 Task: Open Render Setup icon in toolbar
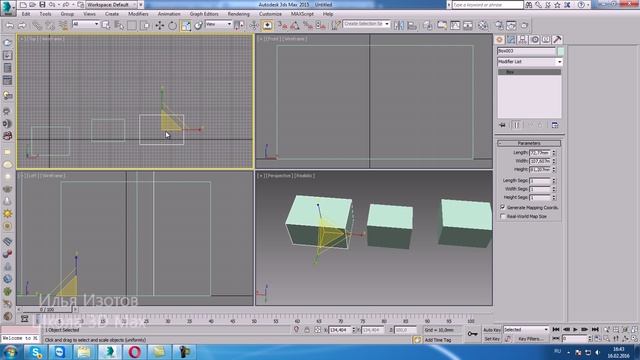click(x=499, y=25)
